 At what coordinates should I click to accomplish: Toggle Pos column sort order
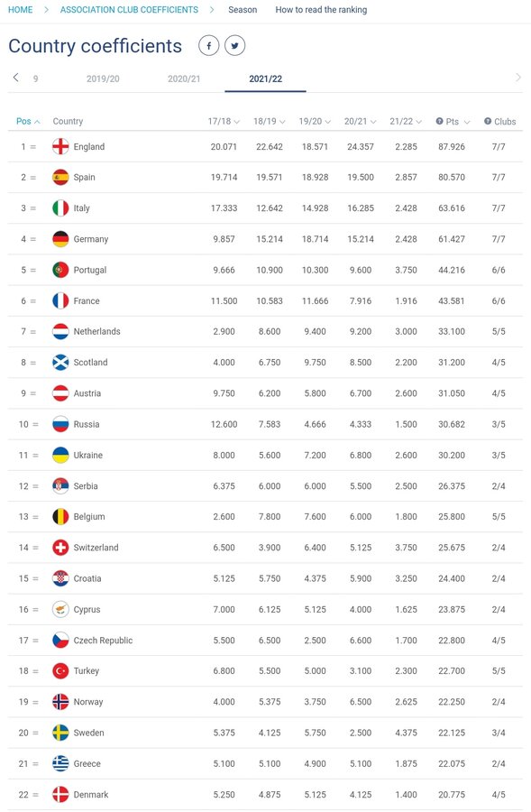click(28, 121)
